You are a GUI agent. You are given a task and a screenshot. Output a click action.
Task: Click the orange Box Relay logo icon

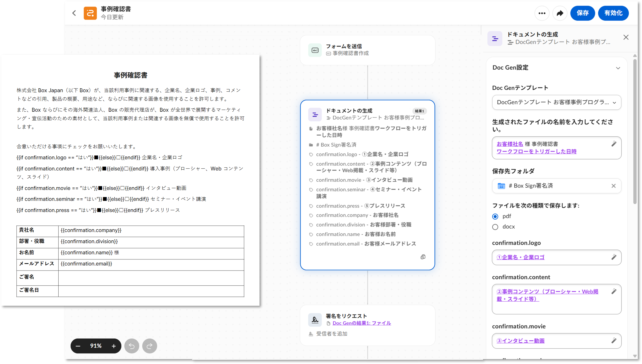[x=90, y=13]
